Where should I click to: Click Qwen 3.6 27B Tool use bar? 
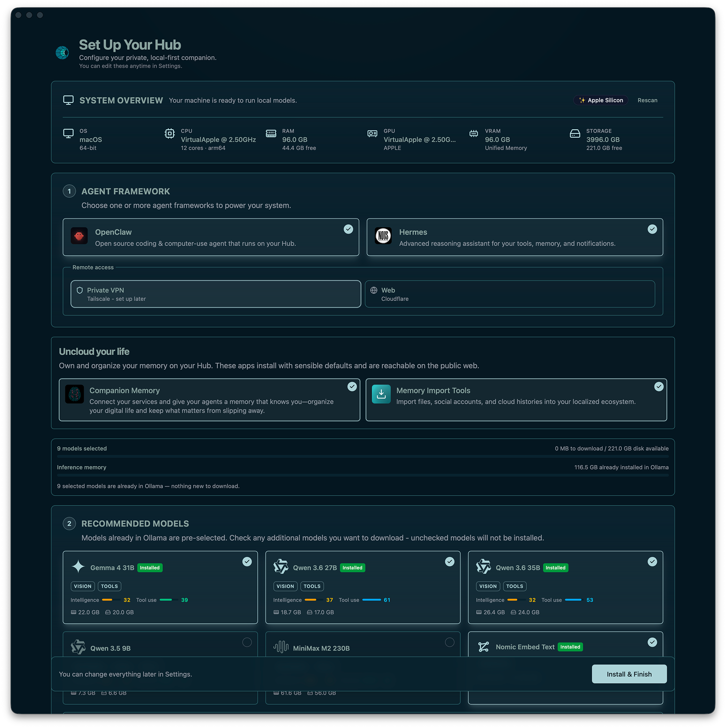(x=371, y=600)
